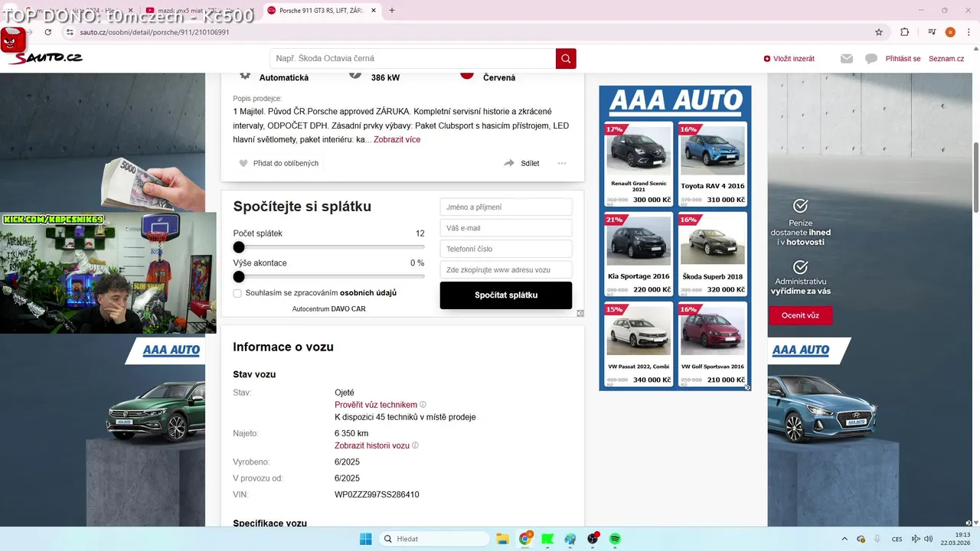Open the three-dot more options in listing card
The height and width of the screenshot is (551, 980).
click(x=562, y=163)
